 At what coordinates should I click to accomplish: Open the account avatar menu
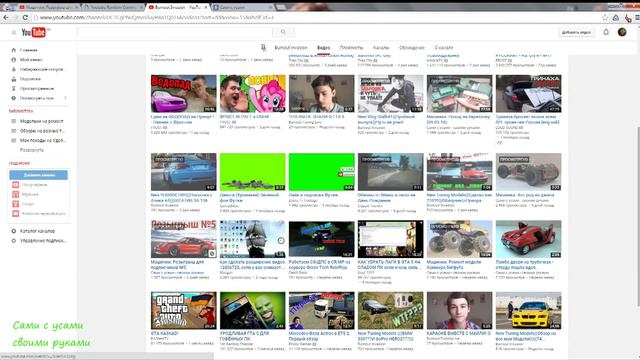622,32
